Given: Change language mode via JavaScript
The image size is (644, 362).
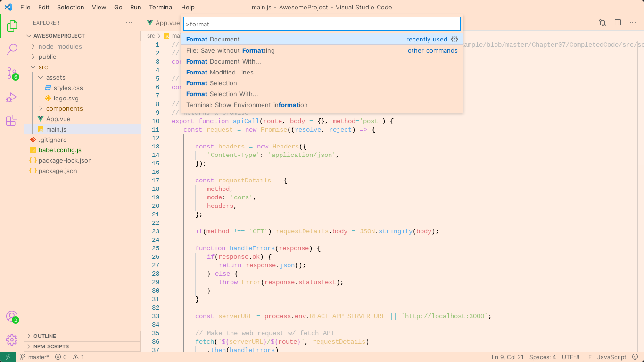Looking at the screenshot, I should (x=612, y=357).
